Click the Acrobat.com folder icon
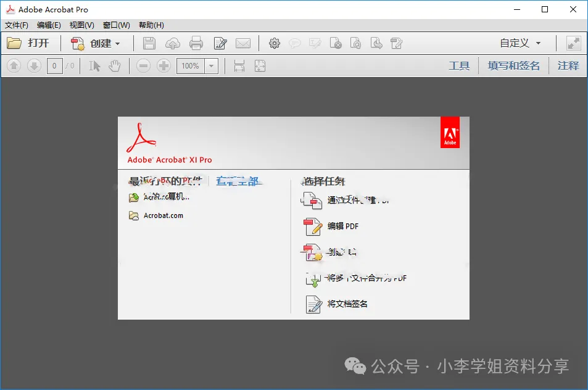 coord(133,215)
